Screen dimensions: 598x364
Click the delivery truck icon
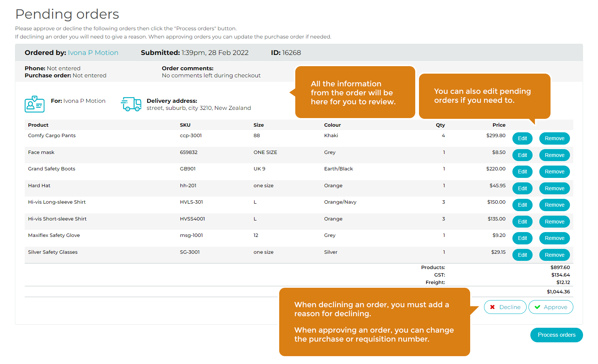click(131, 104)
